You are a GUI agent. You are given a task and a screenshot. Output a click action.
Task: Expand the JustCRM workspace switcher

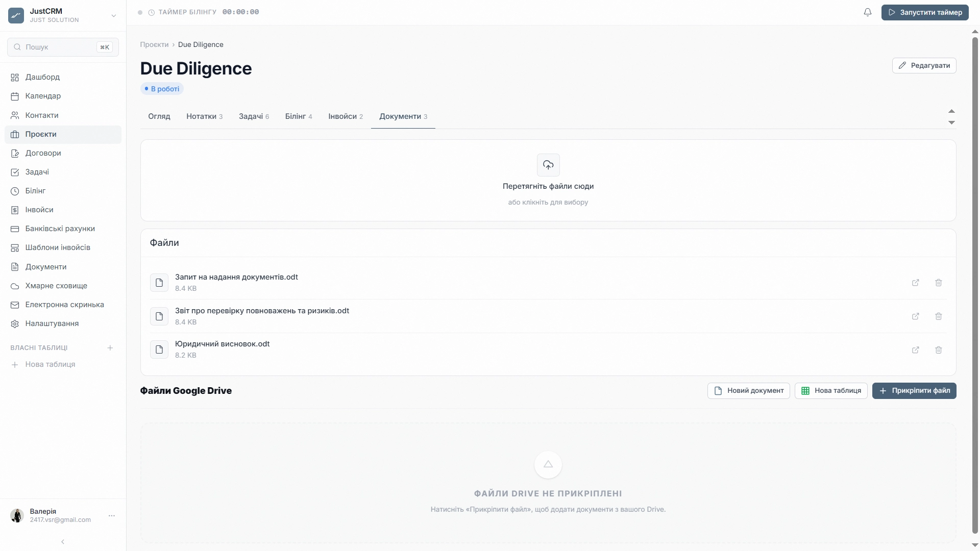(x=114, y=16)
